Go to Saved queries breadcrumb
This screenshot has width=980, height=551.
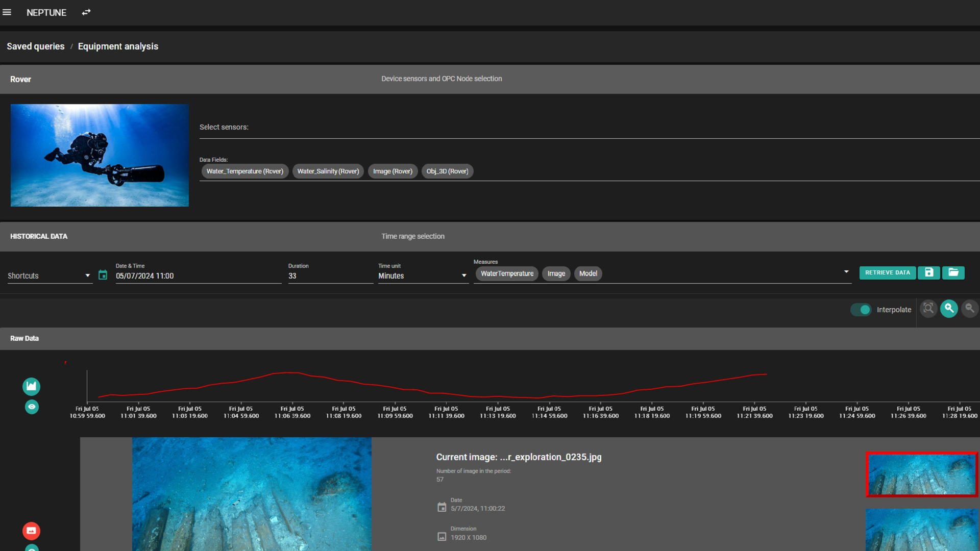click(x=36, y=46)
